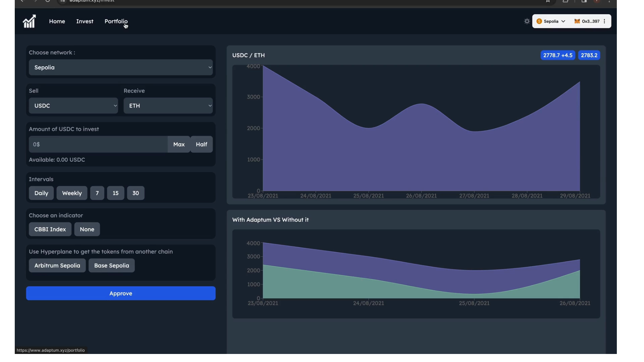Reload the page in the browser
The width and height of the screenshot is (644, 362).
coord(48,1)
